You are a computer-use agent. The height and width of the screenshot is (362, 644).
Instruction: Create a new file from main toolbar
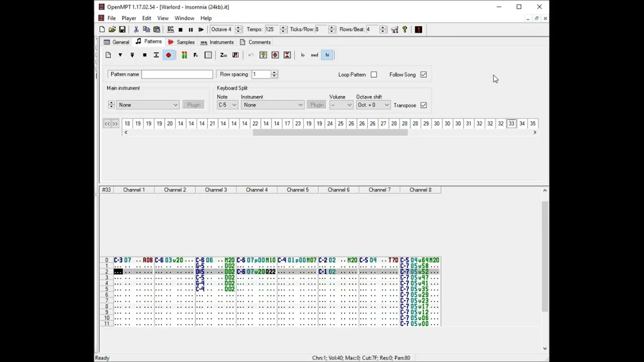[102, 30]
